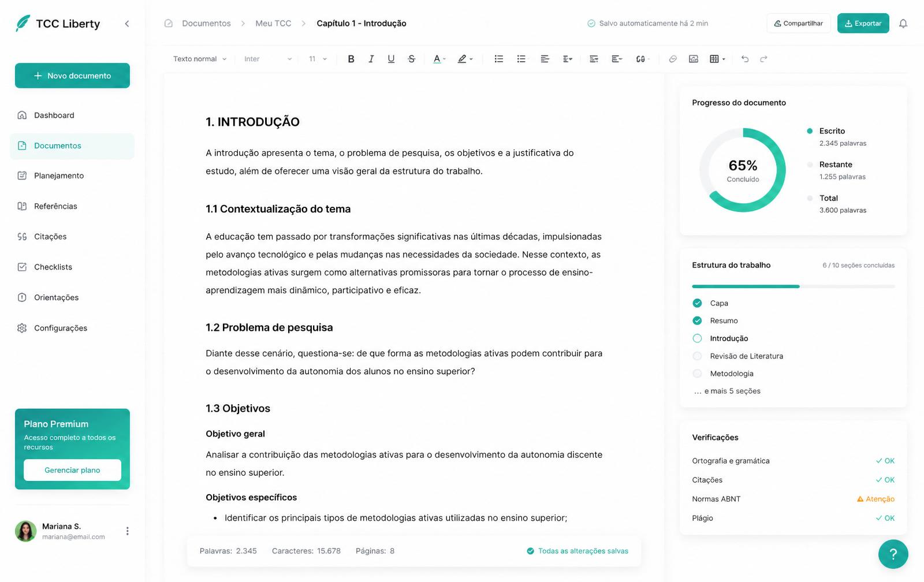Screen dimensions: 924x582
Task: Click the Gerenciar plano button
Action: pos(72,470)
